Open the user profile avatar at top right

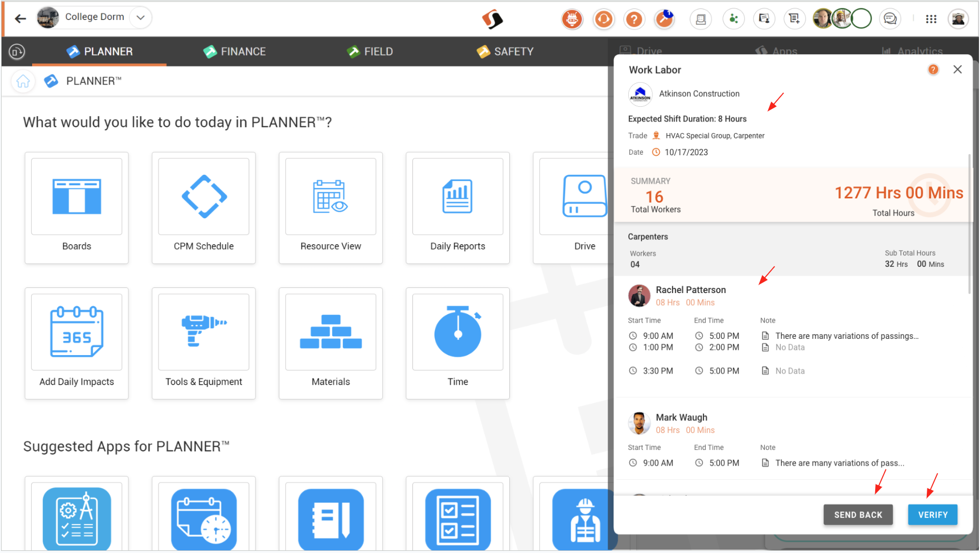click(x=958, y=19)
